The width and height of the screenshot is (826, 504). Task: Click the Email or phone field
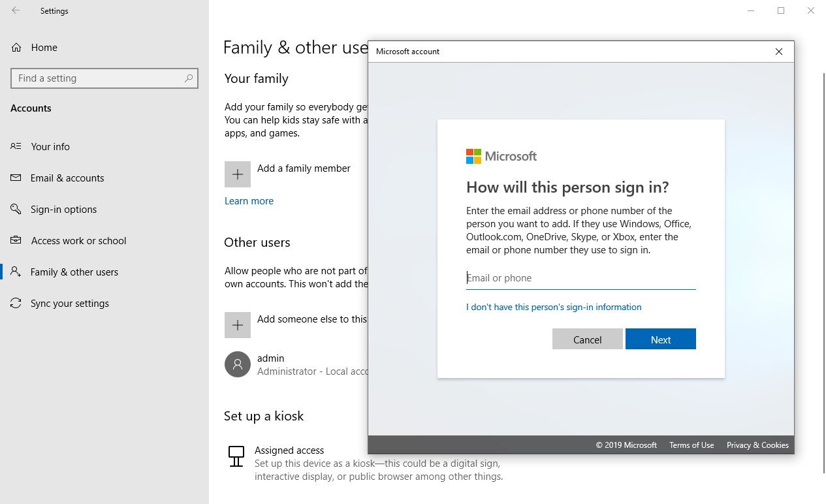(x=580, y=278)
